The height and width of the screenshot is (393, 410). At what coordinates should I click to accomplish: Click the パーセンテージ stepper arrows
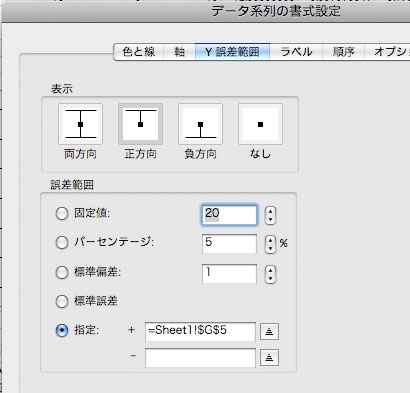pyautogui.click(x=270, y=244)
